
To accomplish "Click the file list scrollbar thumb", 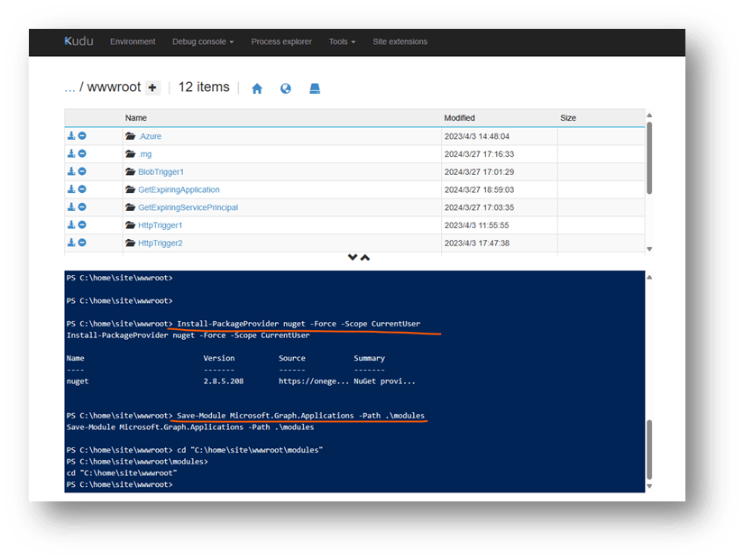I will pos(649,158).
